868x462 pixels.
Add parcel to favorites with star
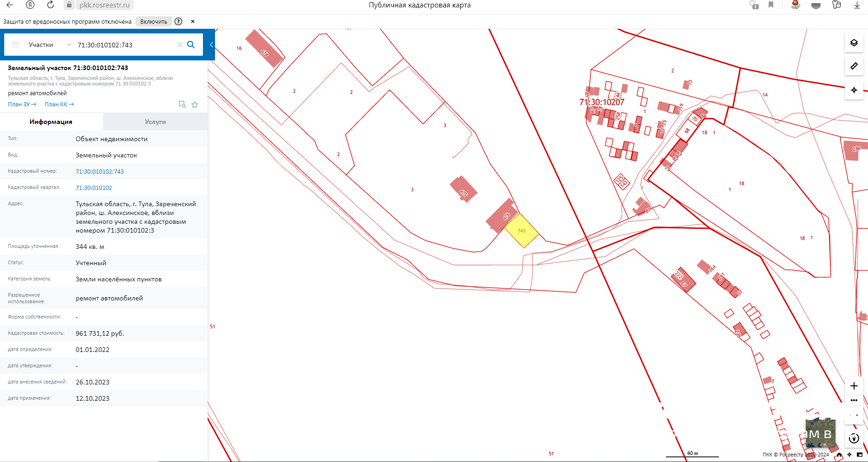coord(195,104)
